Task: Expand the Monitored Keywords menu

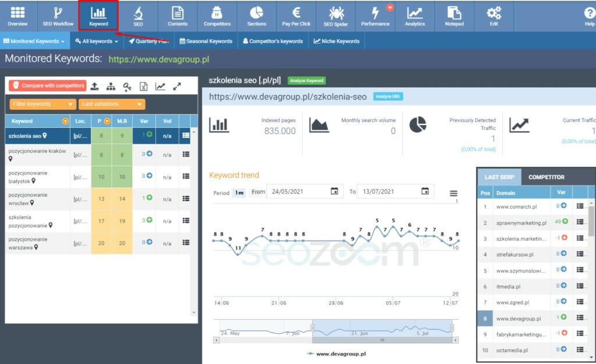Action: [x=34, y=41]
